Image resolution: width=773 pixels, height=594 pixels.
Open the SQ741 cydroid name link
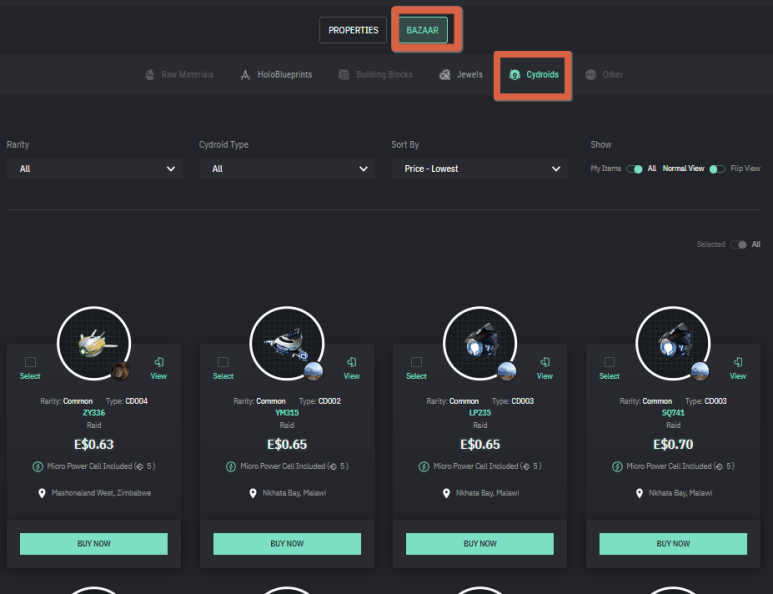(673, 413)
